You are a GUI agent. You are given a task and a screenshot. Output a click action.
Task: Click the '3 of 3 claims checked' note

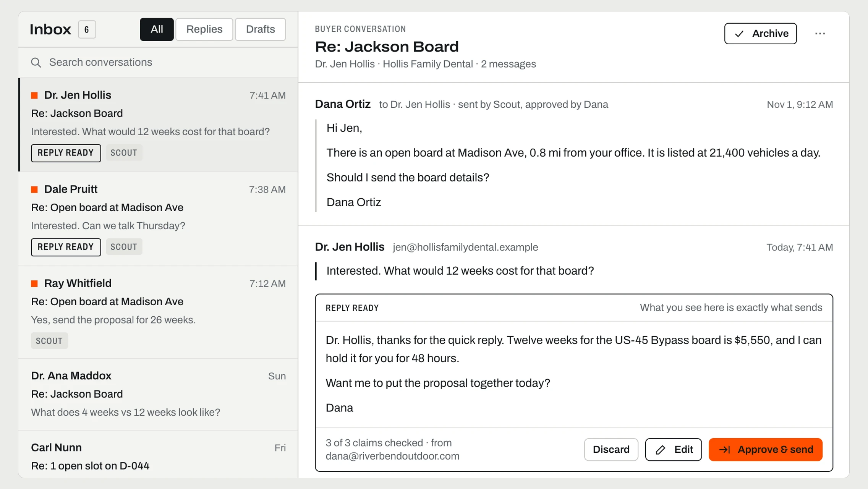click(x=374, y=443)
